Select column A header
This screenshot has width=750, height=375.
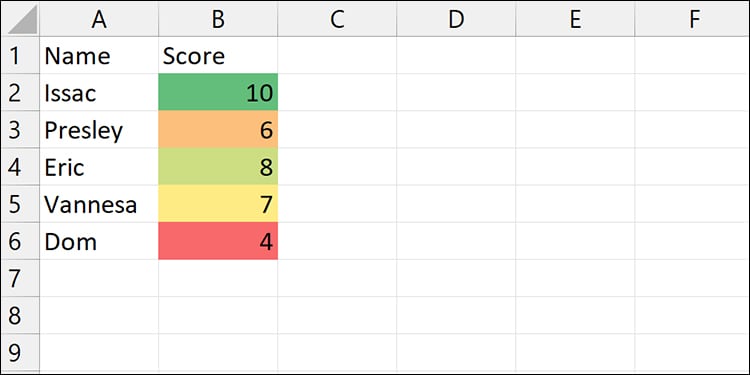[x=99, y=19]
